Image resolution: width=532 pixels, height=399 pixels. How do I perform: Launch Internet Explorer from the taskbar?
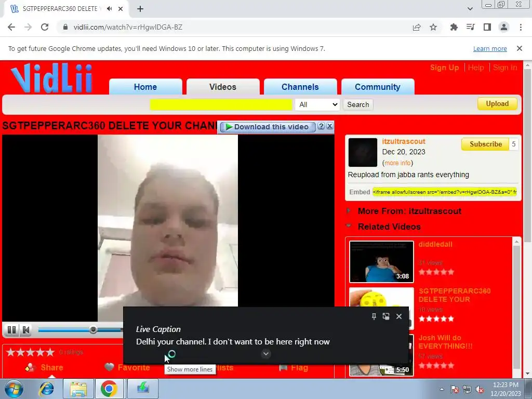point(46,389)
